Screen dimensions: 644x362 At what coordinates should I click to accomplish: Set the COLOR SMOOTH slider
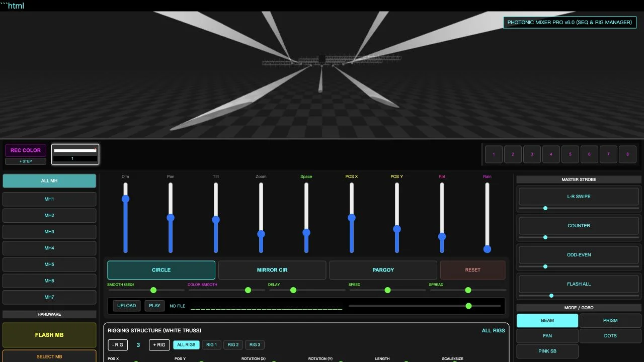tap(226, 290)
